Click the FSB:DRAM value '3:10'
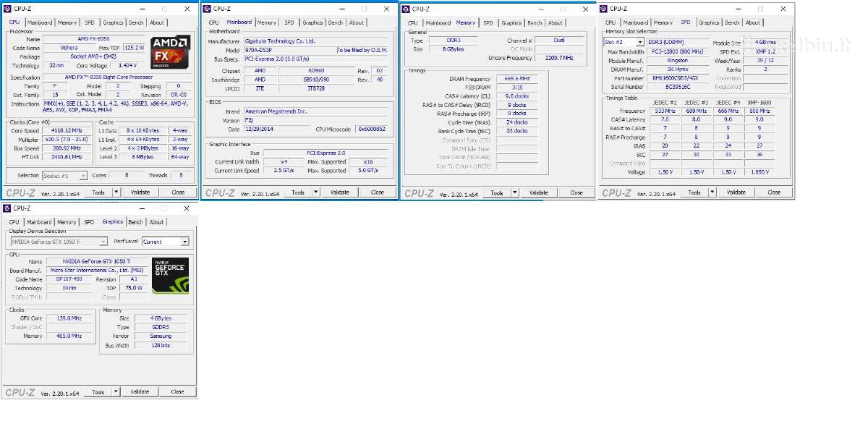This screenshot has width=868, height=429. 516,88
